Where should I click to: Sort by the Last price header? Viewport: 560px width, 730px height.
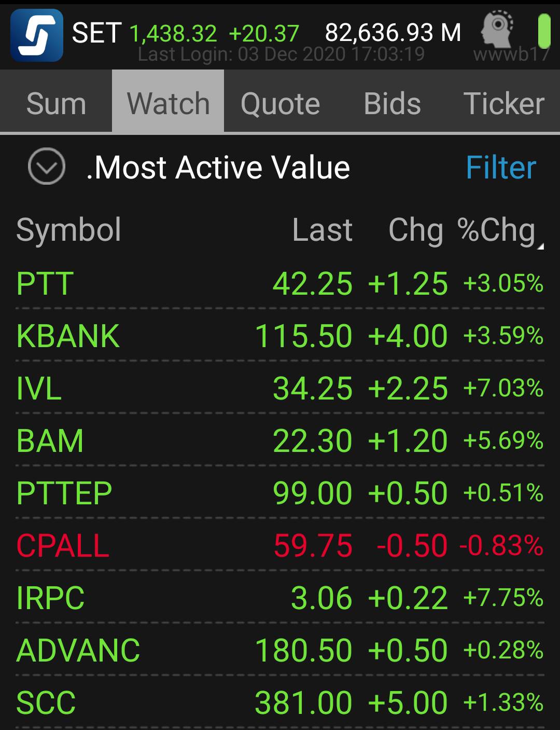click(322, 229)
